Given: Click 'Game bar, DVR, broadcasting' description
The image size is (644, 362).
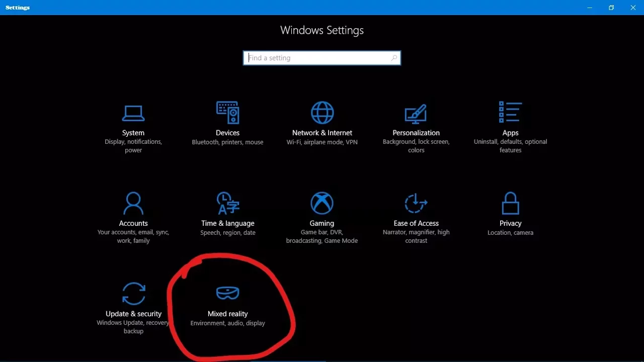Looking at the screenshot, I should coord(322,236).
